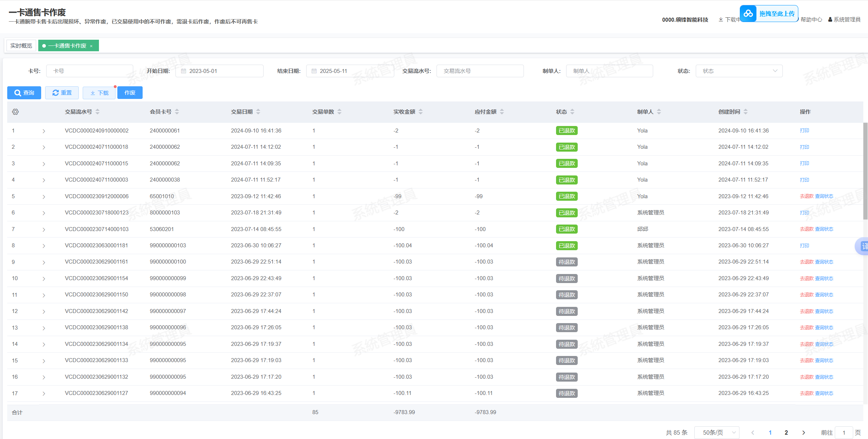Switch to the 实时概览 tab
The width and height of the screenshot is (868, 439).
coord(21,46)
